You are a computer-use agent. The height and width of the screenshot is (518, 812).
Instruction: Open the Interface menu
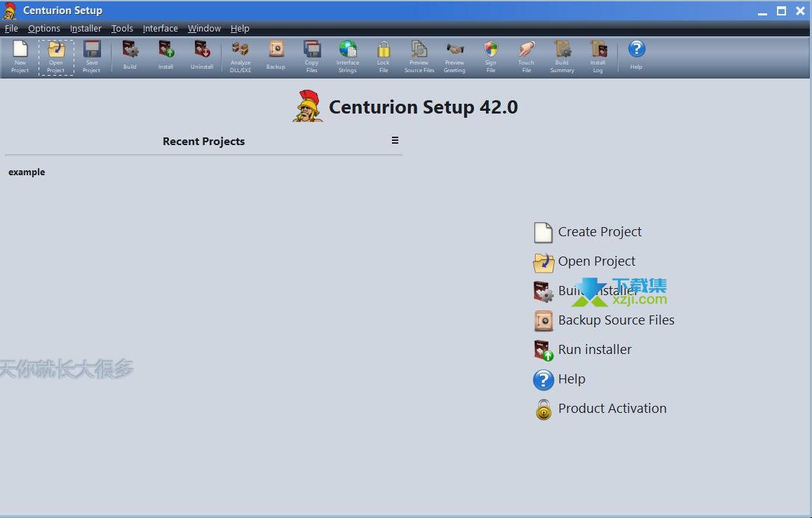pos(161,29)
